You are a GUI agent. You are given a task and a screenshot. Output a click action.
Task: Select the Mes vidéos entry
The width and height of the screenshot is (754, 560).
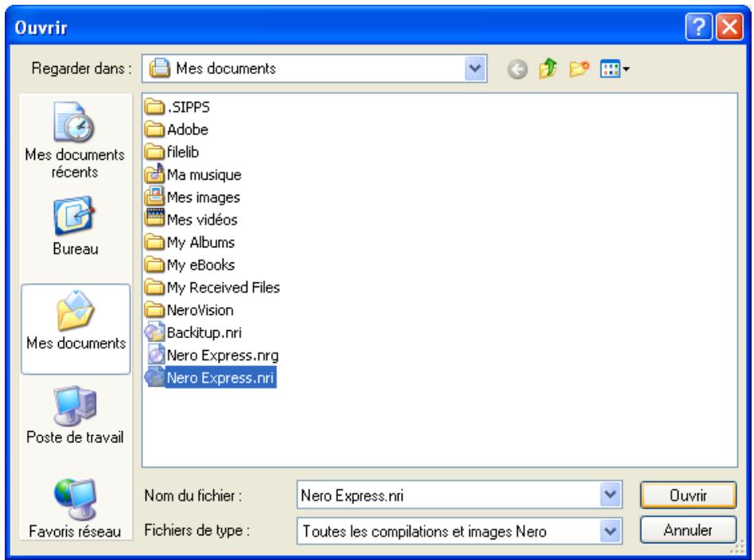tap(202, 220)
